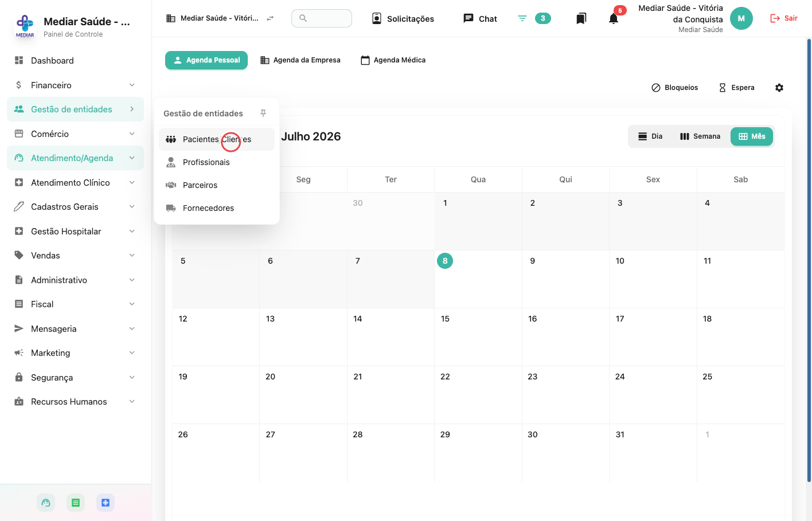
Task: Open the bookmarks icon in header
Action: pos(581,18)
